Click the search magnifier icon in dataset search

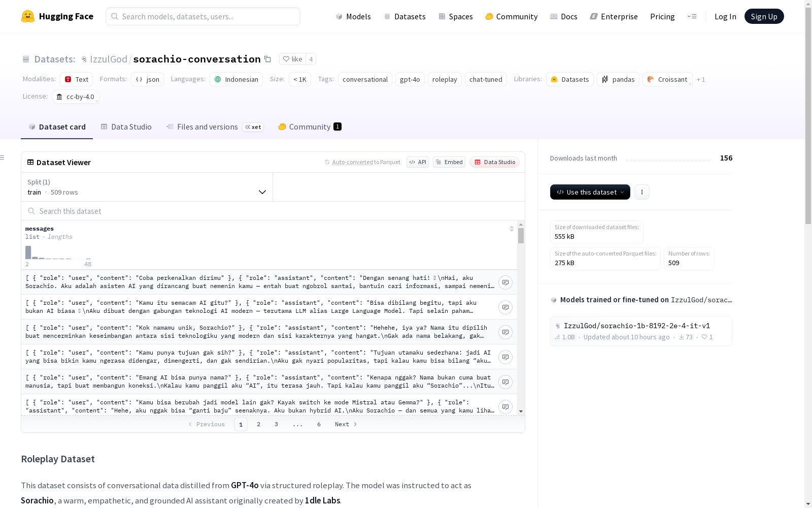(31, 211)
